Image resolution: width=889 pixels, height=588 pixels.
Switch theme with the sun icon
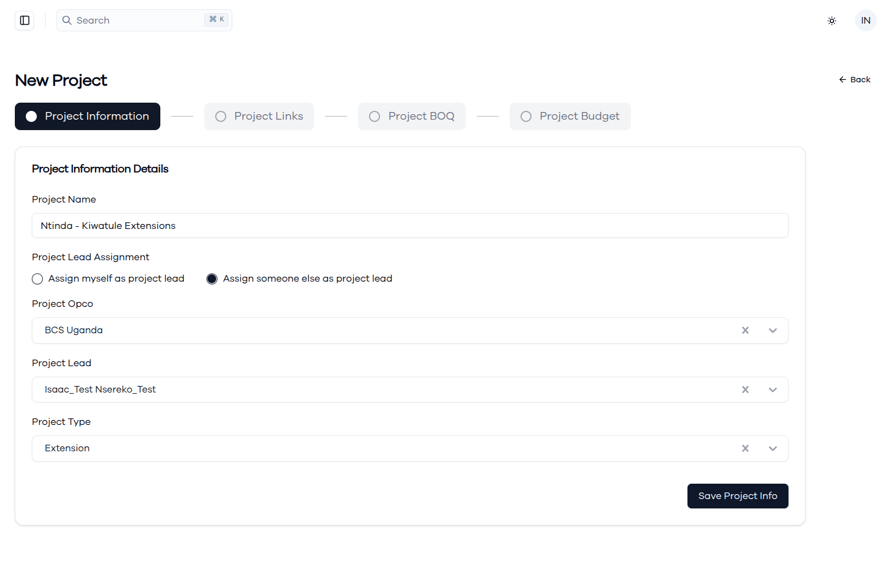832,21
